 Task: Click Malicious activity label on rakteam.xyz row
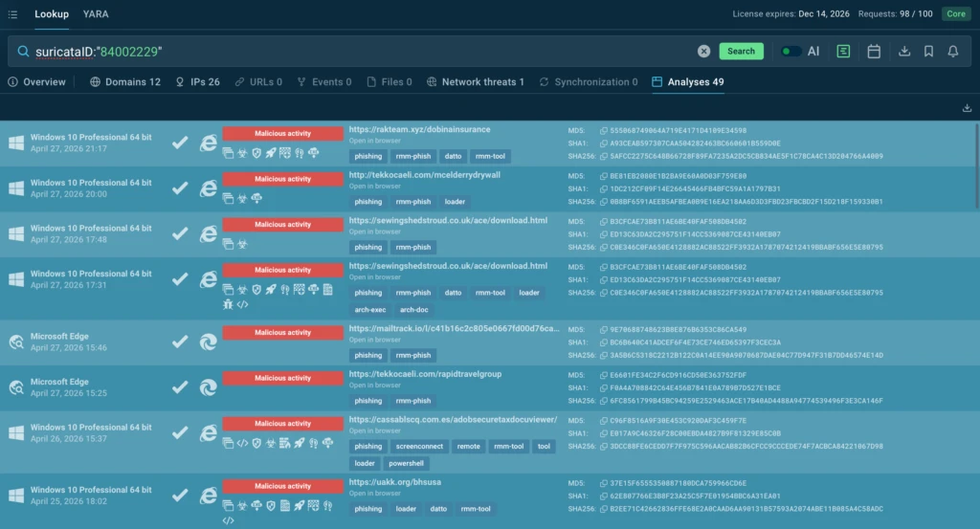pyautogui.click(x=282, y=133)
